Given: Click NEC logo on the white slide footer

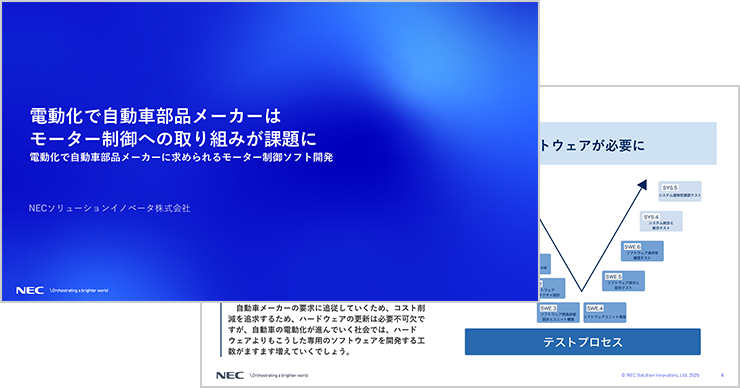Looking at the screenshot, I should click(x=230, y=375).
